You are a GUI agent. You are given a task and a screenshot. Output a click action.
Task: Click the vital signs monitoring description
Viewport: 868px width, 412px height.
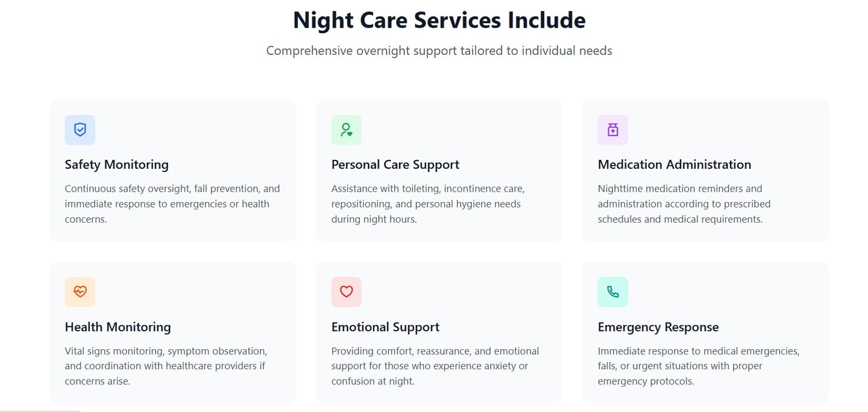coord(165,366)
